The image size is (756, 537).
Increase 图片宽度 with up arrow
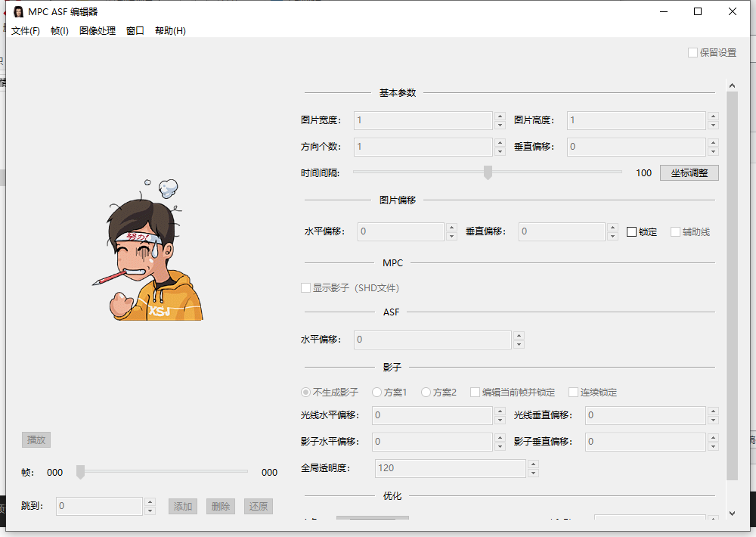[500, 116]
